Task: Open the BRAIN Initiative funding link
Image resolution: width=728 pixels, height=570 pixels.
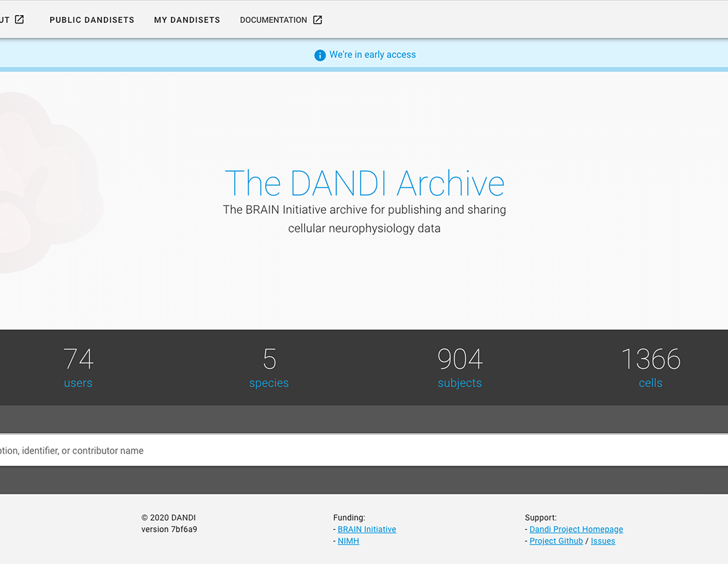Action: point(367,529)
